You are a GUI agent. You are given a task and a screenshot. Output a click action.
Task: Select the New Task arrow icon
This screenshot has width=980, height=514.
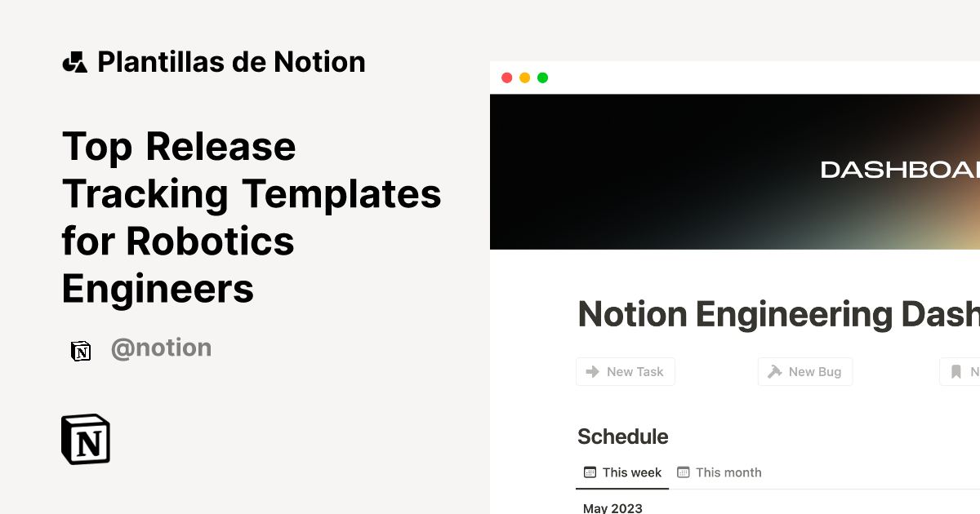coord(594,371)
